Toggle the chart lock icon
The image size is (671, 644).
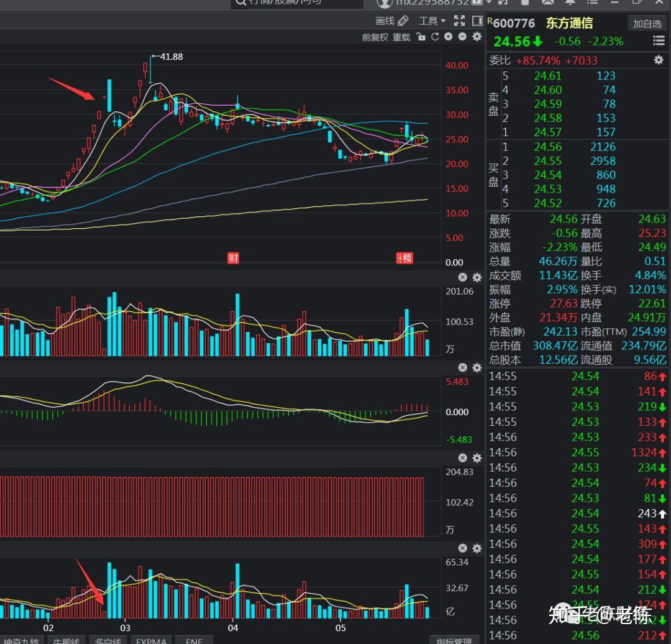pyautogui.click(x=421, y=37)
